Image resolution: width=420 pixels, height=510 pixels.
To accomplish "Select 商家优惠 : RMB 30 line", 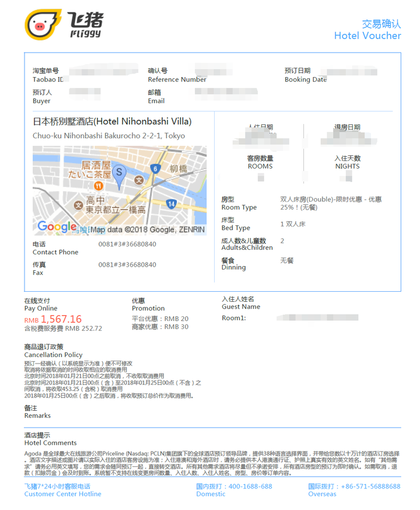I will click(160, 327).
